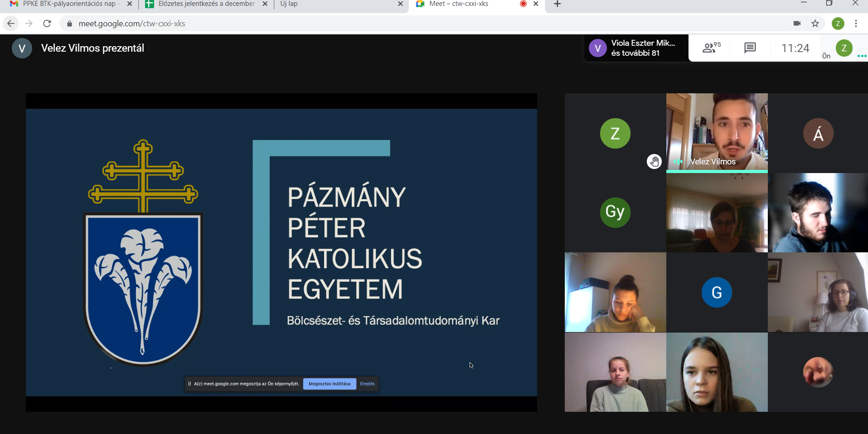Click the presented Pázmány slide
The height and width of the screenshot is (434, 868).
pos(281,252)
